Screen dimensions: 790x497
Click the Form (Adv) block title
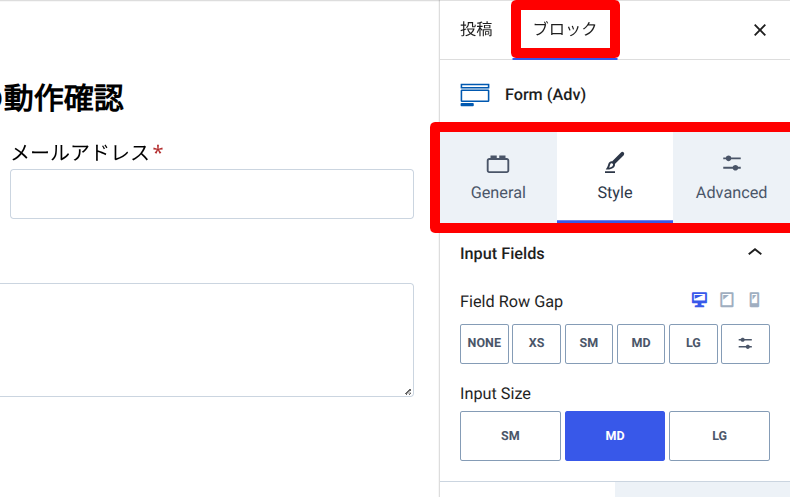[545, 95]
